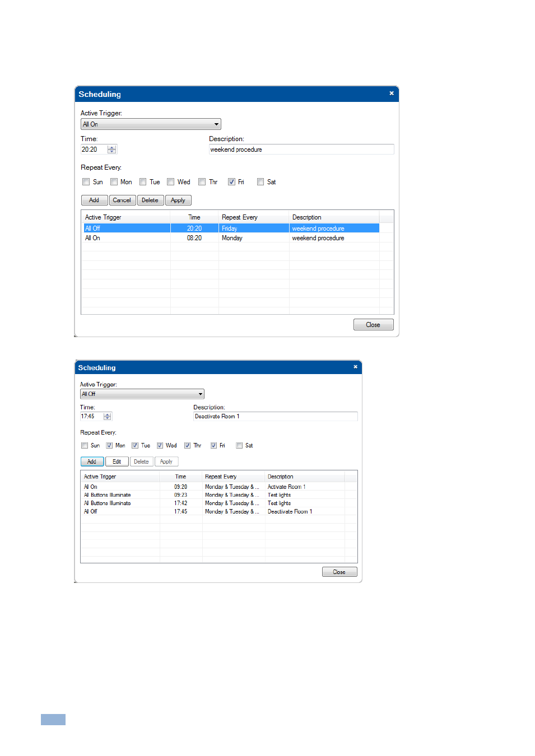
Task: Click 'Activate Room 1' description cell
Action: point(286,487)
